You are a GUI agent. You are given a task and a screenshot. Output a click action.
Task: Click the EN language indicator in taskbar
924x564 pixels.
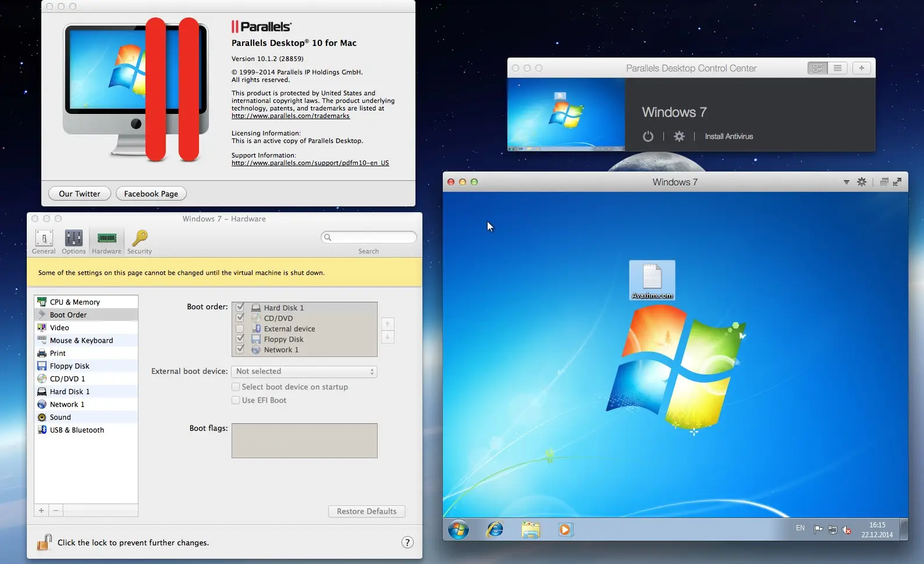tap(800, 528)
